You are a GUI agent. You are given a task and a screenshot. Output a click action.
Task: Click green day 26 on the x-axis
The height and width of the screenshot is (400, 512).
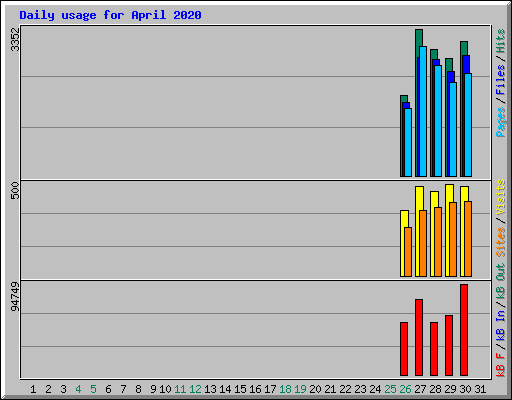pyautogui.click(x=405, y=389)
